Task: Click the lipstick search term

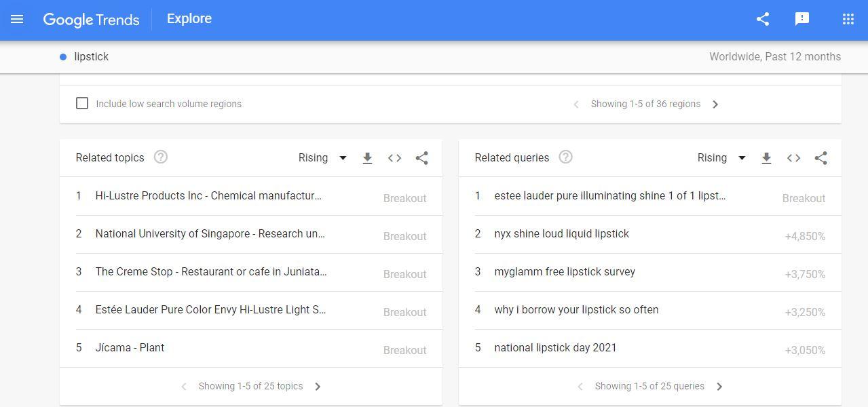Action: point(91,57)
